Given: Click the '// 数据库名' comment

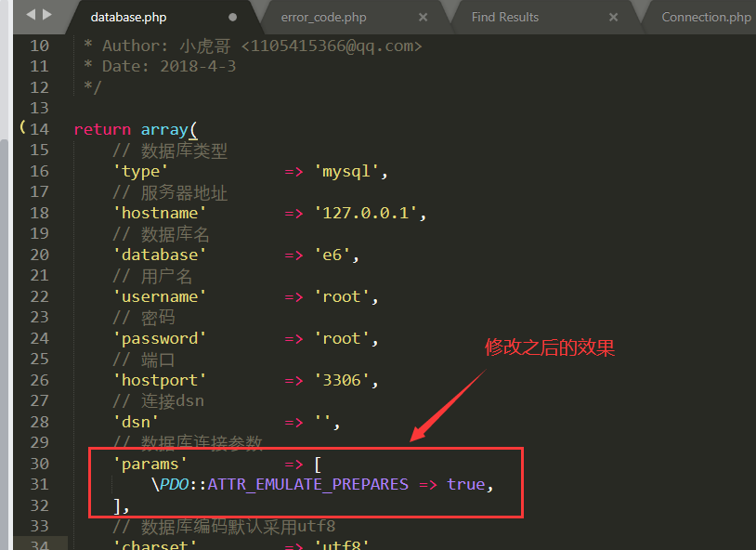Looking at the screenshot, I should pos(161,234).
